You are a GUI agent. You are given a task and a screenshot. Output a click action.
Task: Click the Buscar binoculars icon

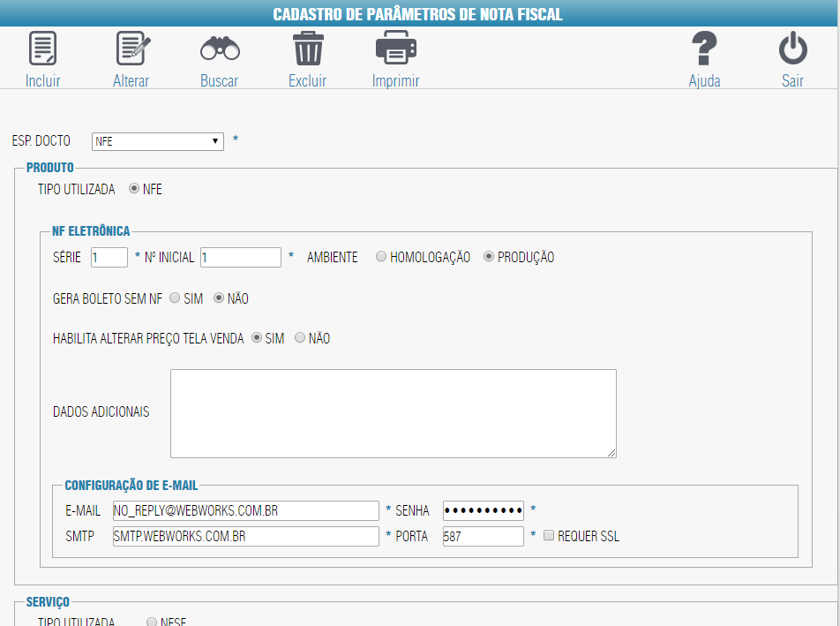click(220, 49)
